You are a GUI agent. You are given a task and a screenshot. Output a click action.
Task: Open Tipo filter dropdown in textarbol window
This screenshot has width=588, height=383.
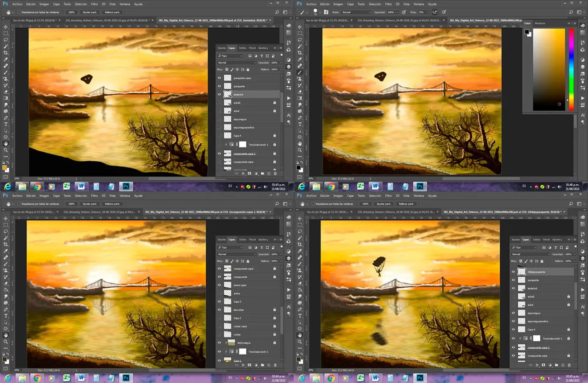click(x=230, y=56)
